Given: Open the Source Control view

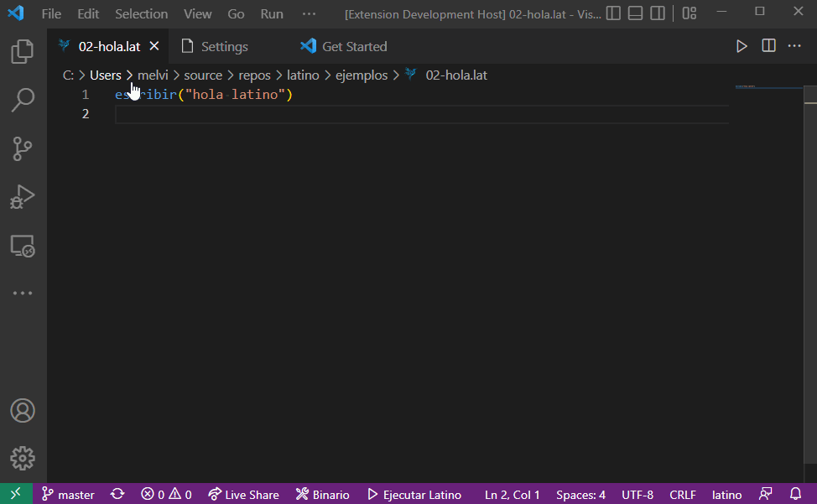Looking at the screenshot, I should [x=23, y=149].
